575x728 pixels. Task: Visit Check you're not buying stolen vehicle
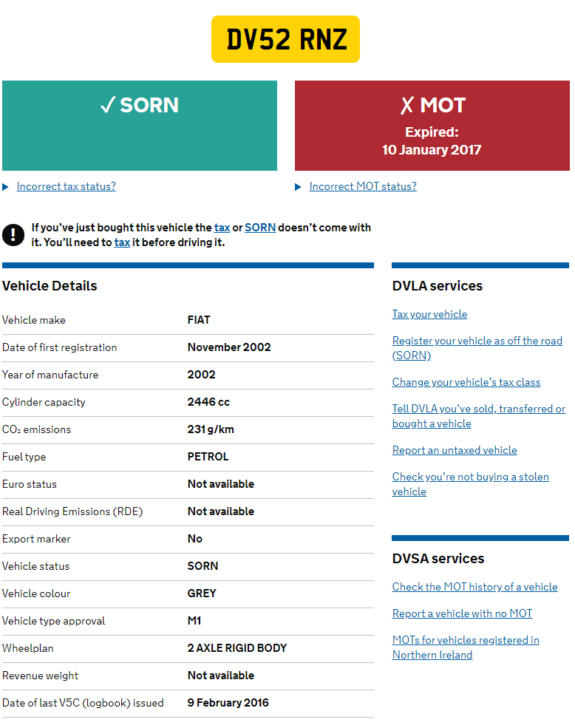[470, 477]
